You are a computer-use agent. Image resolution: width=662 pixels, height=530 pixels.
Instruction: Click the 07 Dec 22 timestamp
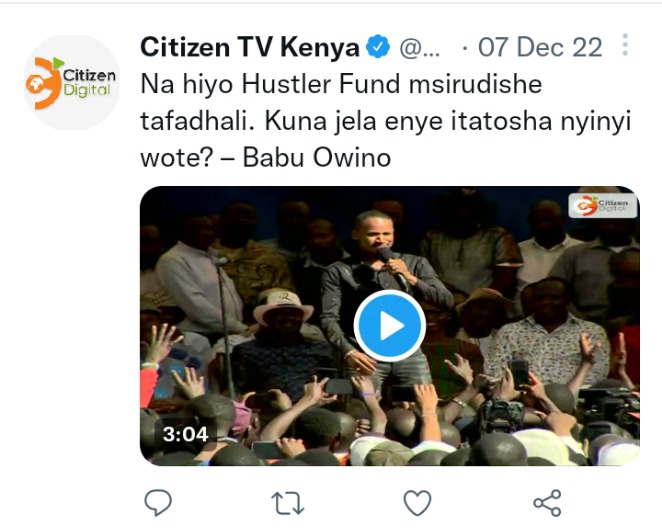(x=540, y=47)
